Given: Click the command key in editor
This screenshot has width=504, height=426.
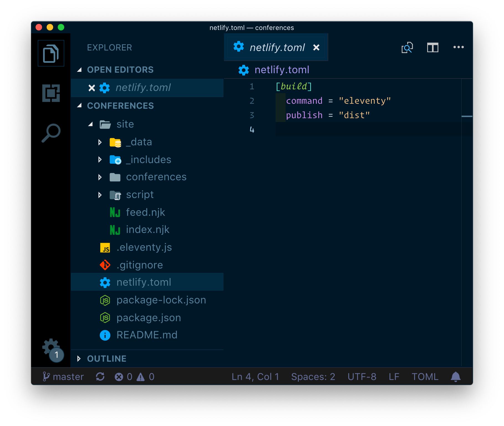Looking at the screenshot, I should (x=304, y=101).
